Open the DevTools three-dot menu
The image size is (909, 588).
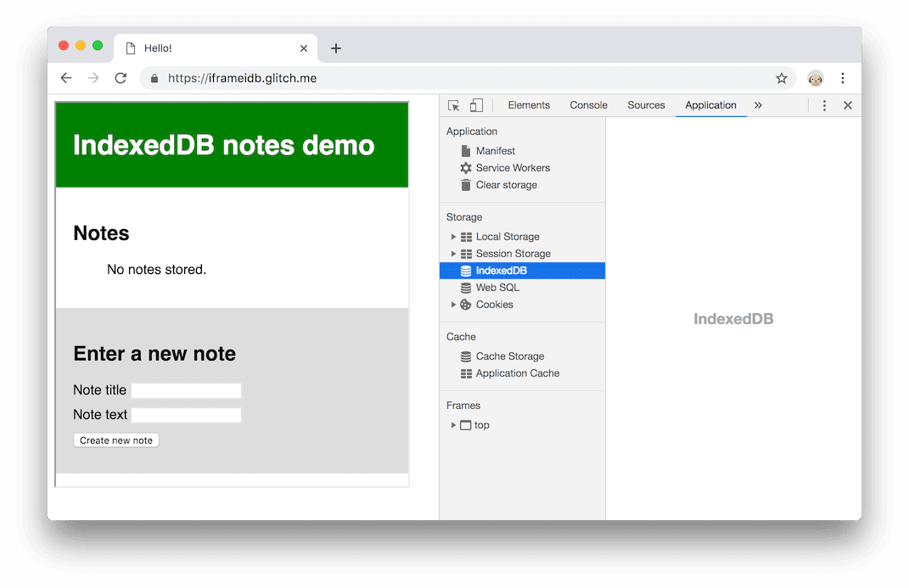click(x=824, y=104)
